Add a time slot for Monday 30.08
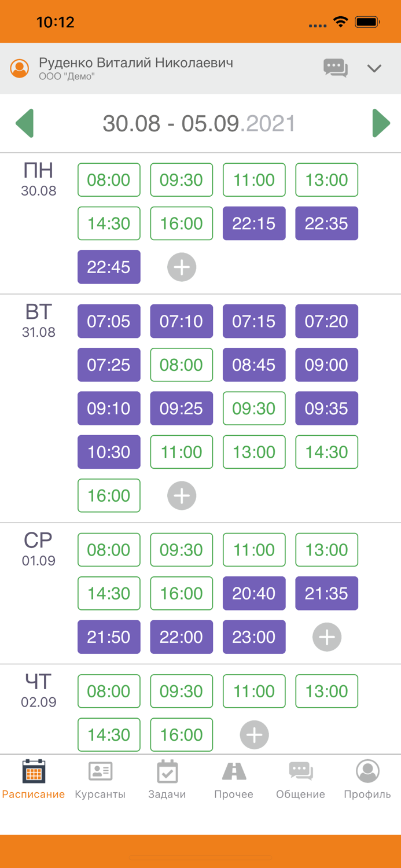 [182, 267]
